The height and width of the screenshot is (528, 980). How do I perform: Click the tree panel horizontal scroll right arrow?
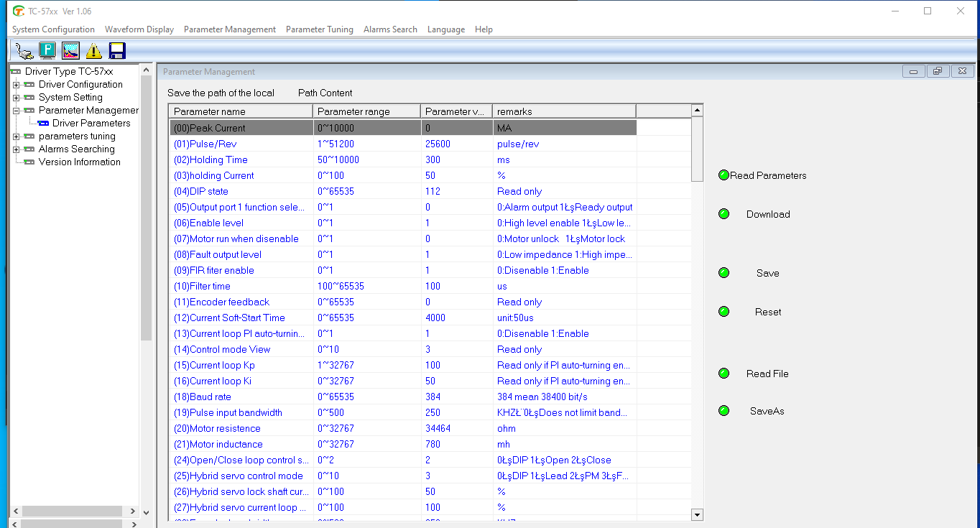click(133, 511)
